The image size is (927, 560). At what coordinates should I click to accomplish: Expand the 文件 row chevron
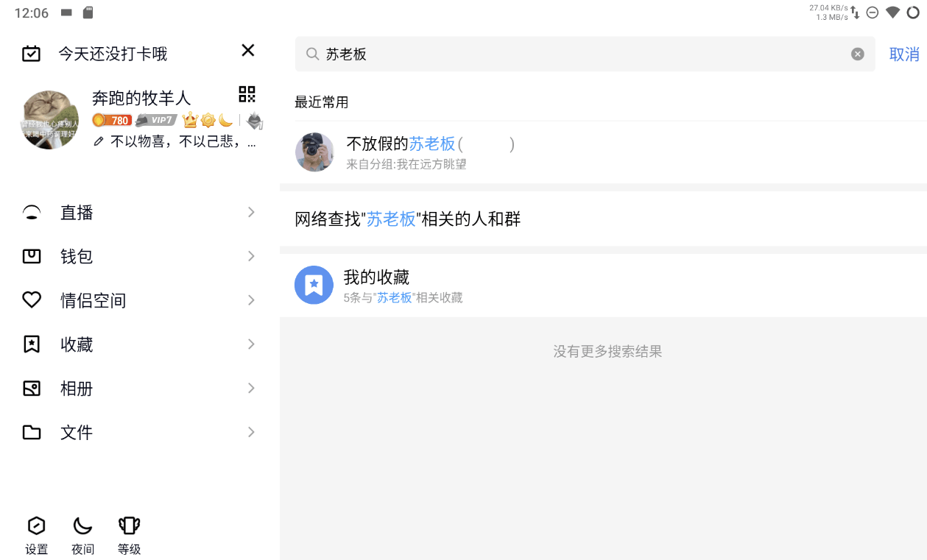(x=251, y=432)
